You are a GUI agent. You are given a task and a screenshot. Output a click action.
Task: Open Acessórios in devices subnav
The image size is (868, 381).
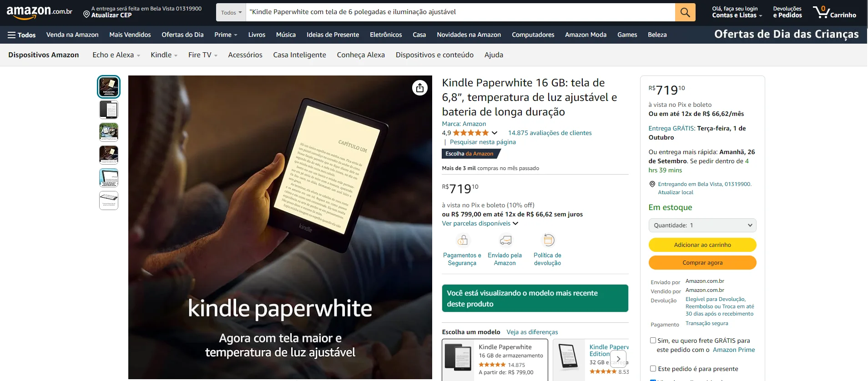tap(245, 55)
